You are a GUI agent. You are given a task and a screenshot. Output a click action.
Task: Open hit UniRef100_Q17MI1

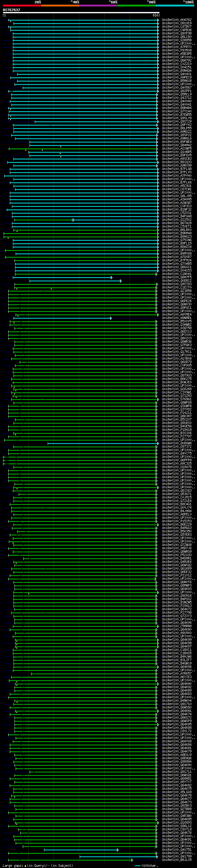[x=177, y=352]
